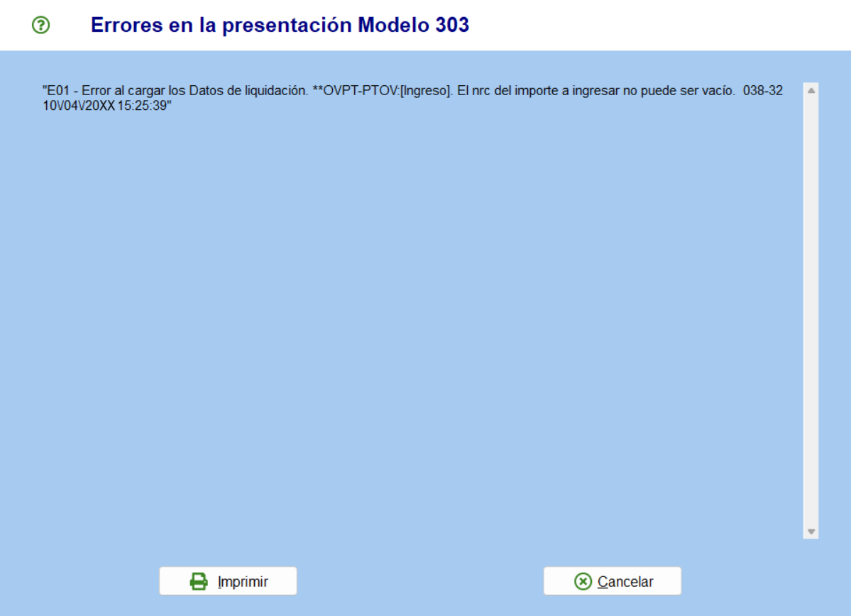Click the date '10\04\20XX' in the error
Viewport: 851px width, 616px height.
[79, 104]
